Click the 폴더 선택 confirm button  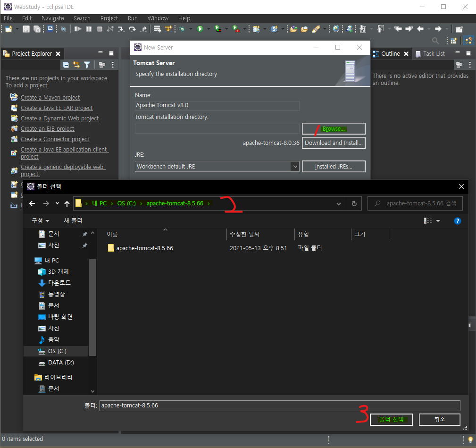click(x=391, y=420)
